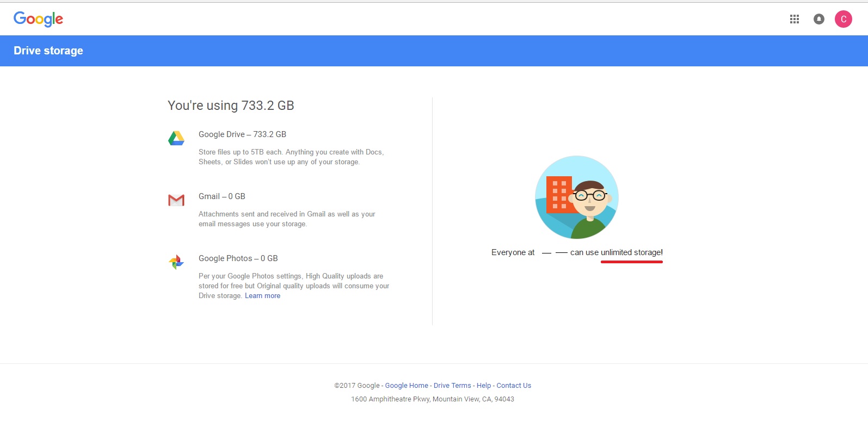
Task: Click the Drive storage header title
Action: pyautogui.click(x=48, y=51)
